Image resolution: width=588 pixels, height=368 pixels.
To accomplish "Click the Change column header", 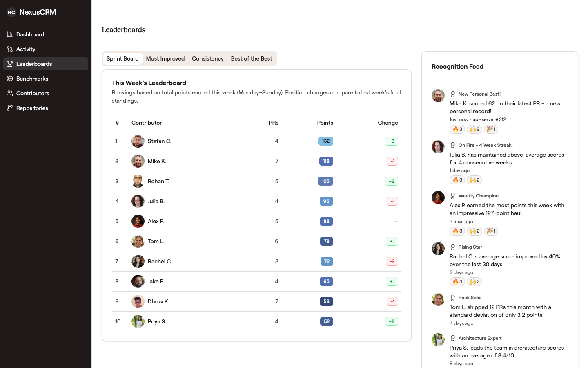I will pyautogui.click(x=388, y=123).
